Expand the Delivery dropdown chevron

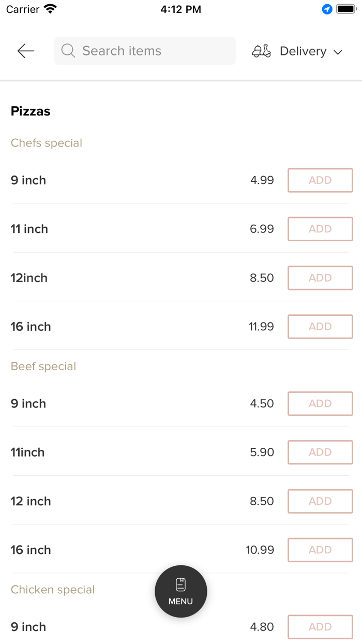point(338,52)
